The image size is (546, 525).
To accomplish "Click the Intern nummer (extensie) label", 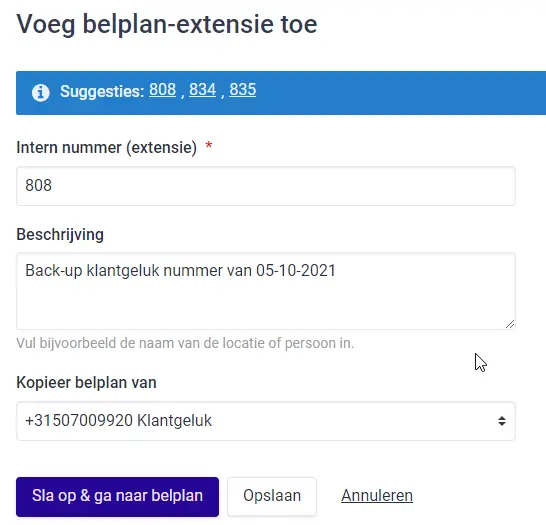I will [x=107, y=148].
